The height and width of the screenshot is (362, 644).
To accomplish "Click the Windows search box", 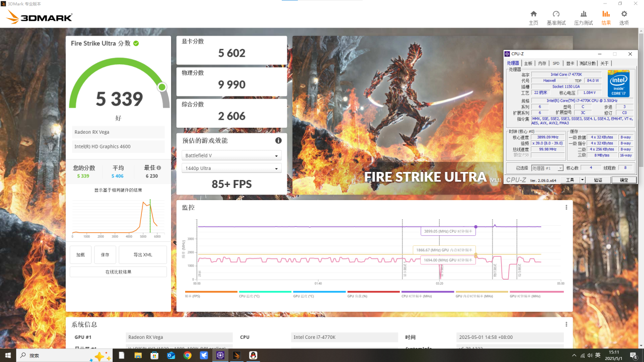I will click(x=65, y=355).
